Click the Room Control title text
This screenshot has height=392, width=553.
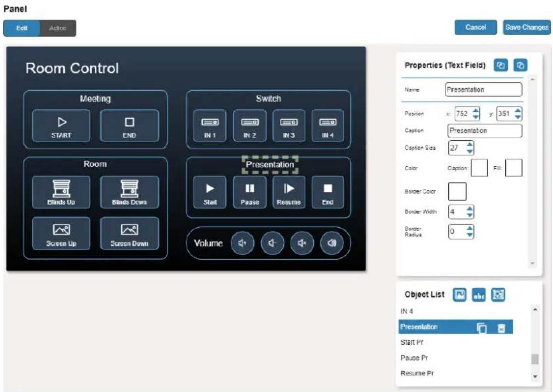coord(72,68)
